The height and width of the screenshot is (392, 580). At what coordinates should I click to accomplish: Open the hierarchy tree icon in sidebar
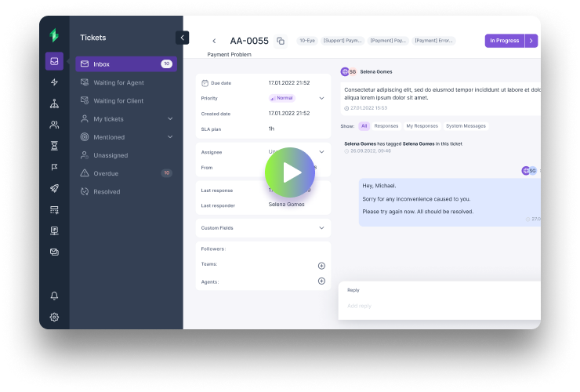54,103
